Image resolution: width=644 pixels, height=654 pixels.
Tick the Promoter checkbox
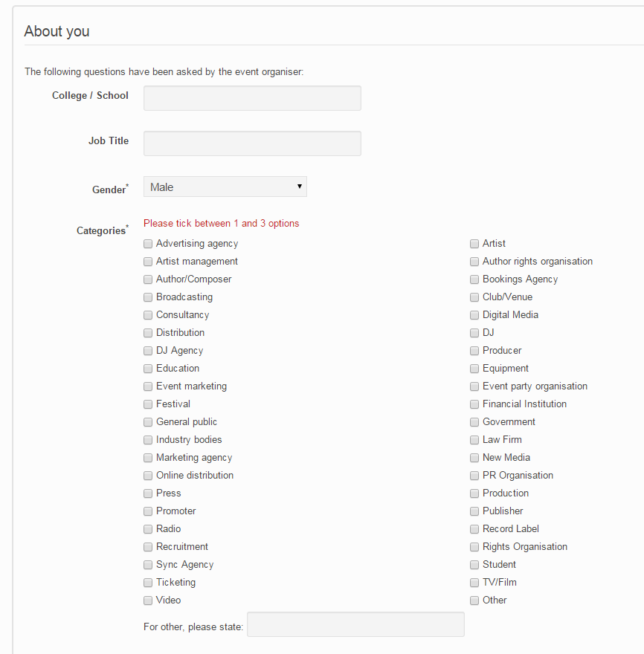tap(148, 511)
